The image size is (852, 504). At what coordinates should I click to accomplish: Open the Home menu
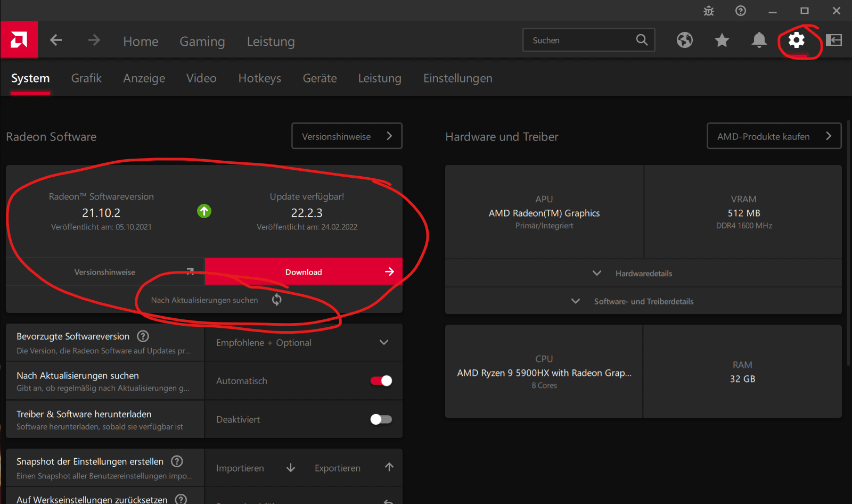(141, 41)
